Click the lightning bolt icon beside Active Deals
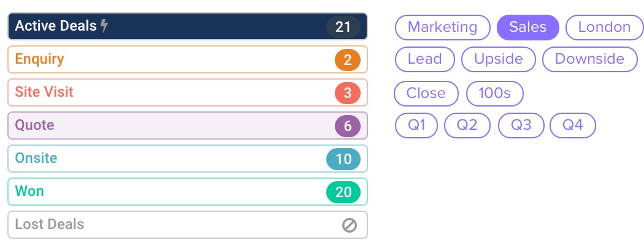 [104, 26]
